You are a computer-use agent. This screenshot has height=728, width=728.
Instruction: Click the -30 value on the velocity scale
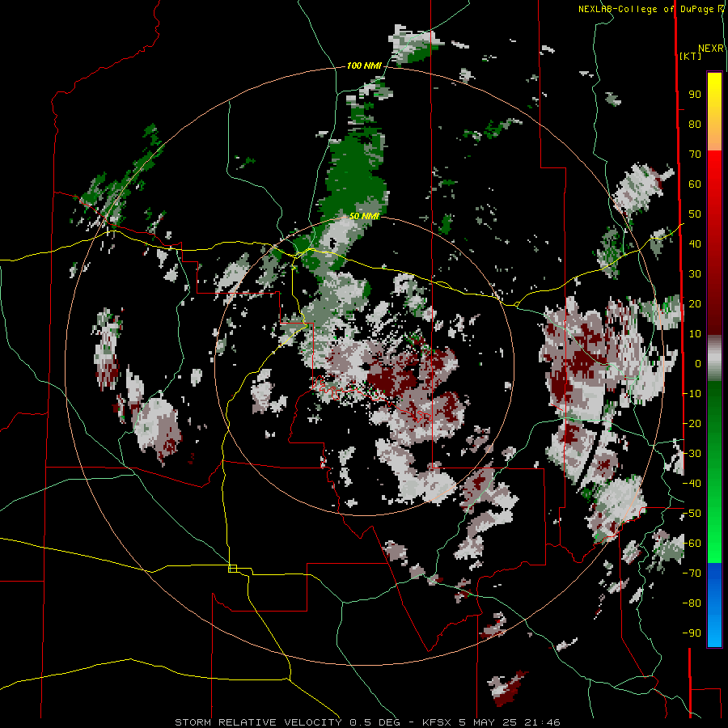[692, 454]
